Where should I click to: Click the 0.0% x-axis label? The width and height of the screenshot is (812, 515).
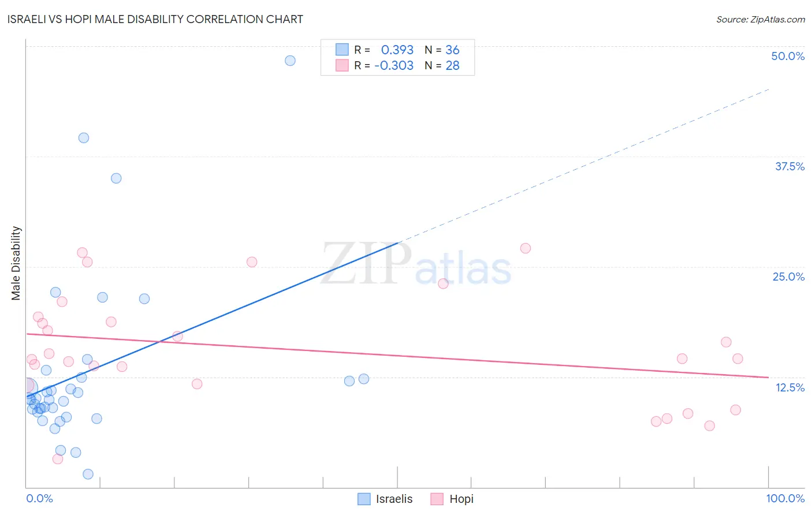[x=39, y=498]
